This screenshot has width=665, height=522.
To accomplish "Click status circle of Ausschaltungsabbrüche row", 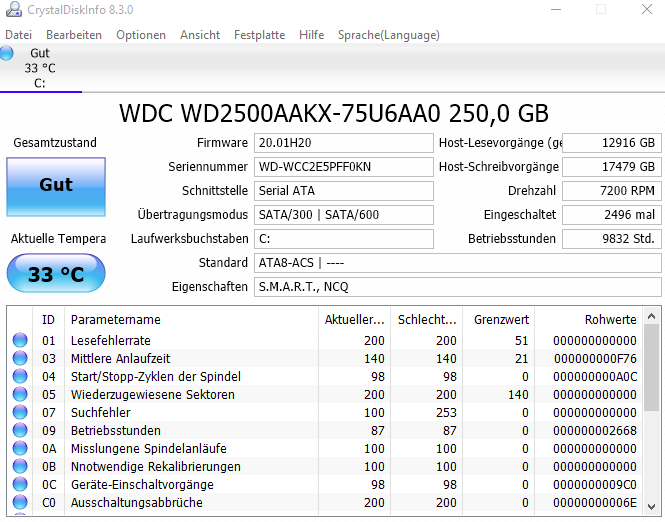I will (20, 502).
